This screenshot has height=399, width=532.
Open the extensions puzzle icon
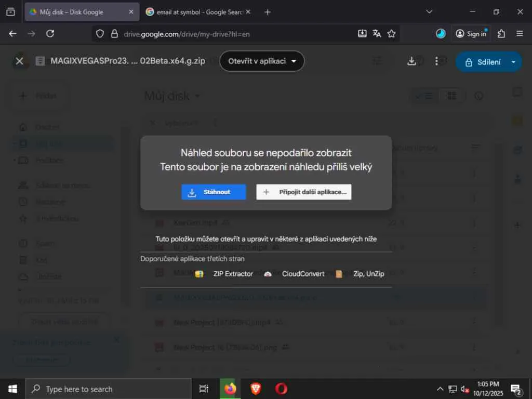click(x=501, y=34)
